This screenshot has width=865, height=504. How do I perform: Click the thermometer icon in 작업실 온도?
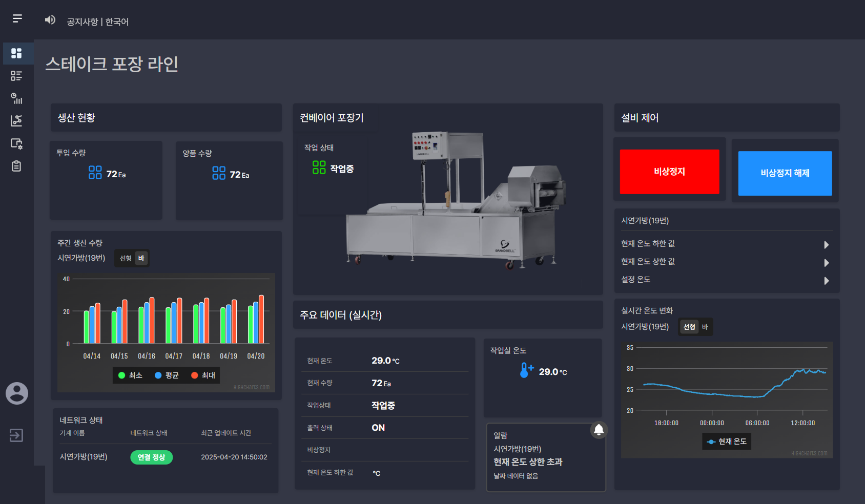[x=526, y=370]
